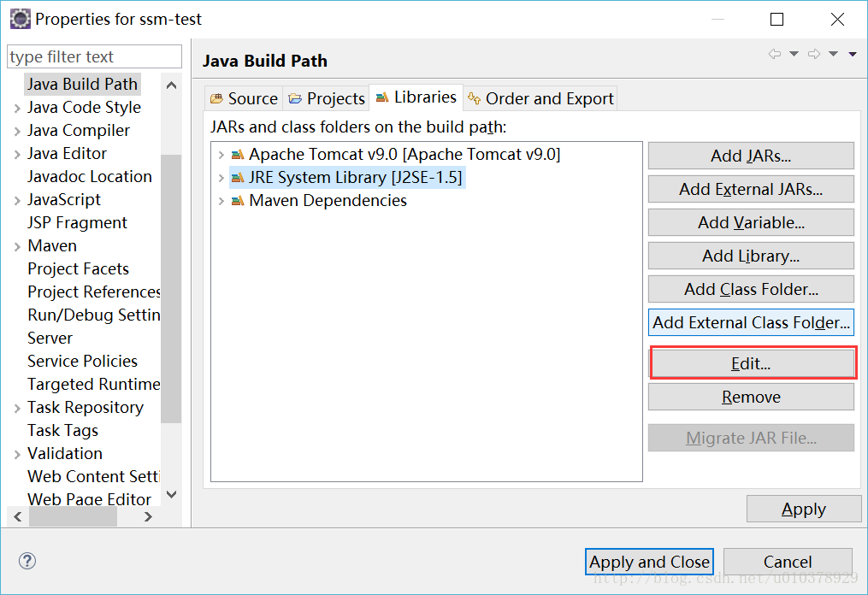The width and height of the screenshot is (868, 595).
Task: Click the Maven Dependencies library icon
Action: coord(238,201)
